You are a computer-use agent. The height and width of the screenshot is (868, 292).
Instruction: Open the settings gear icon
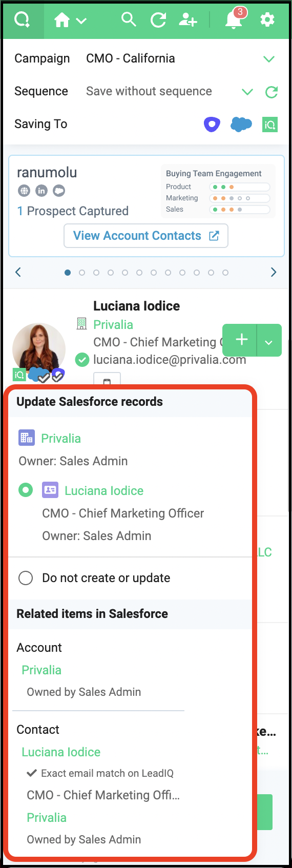point(267,20)
